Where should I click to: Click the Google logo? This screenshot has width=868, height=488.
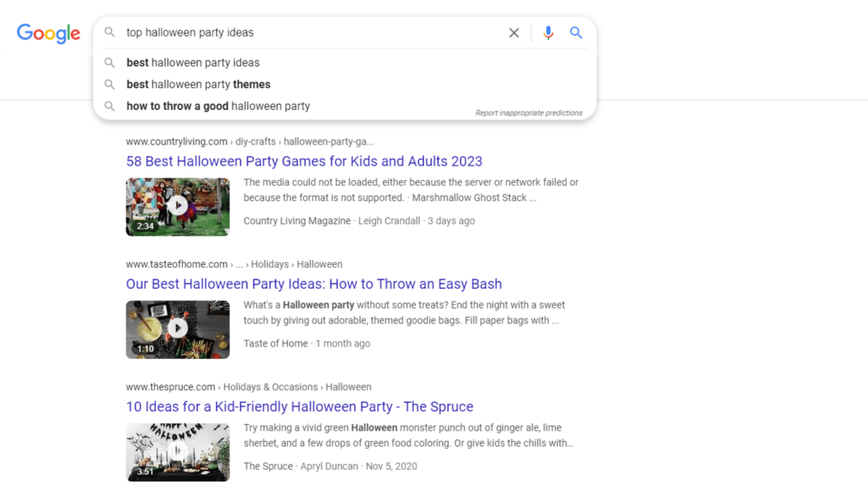coord(48,33)
